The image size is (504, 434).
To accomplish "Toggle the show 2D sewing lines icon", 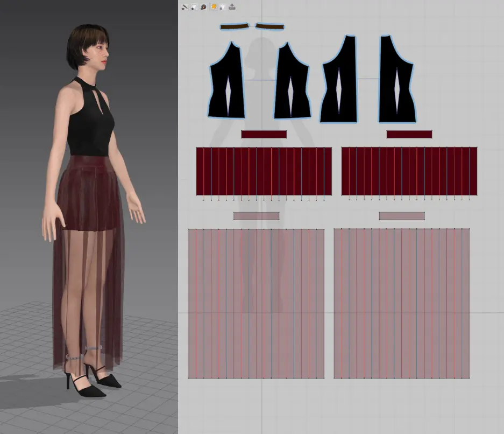I will (184, 7).
